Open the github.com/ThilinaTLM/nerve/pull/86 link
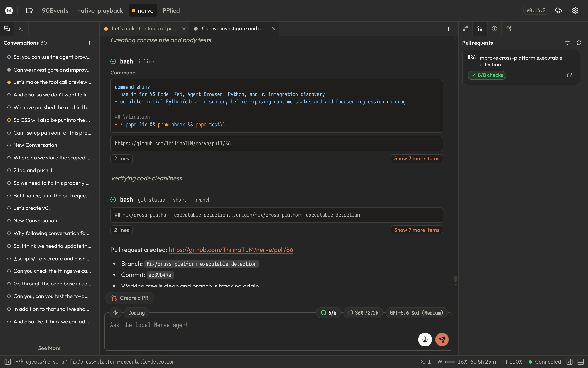The height and width of the screenshot is (368, 588). tap(231, 250)
